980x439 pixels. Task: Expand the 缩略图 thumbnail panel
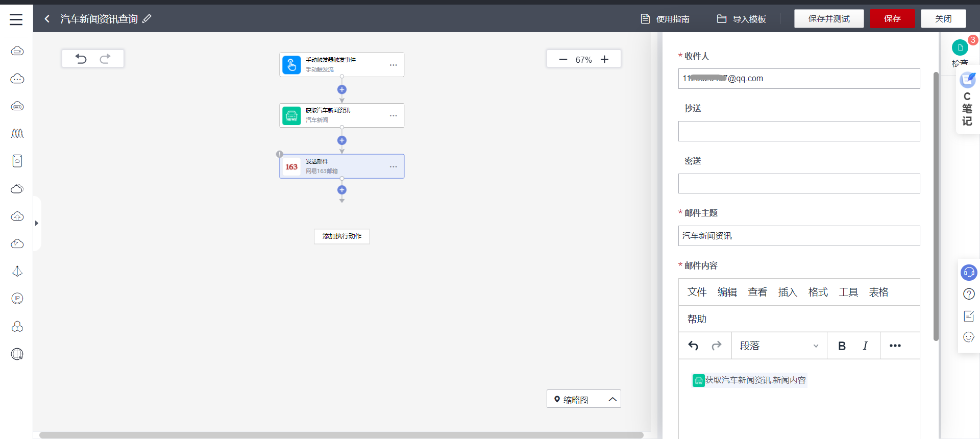coord(584,399)
